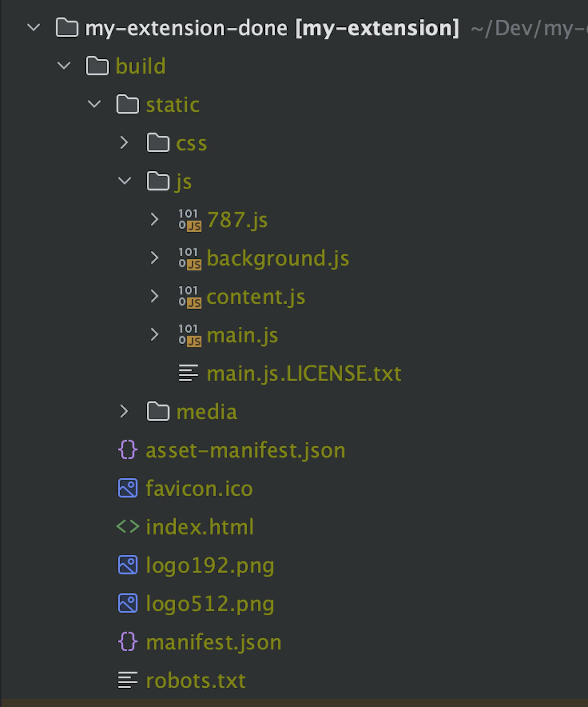Select the my-extension-done project root
This screenshot has width=588, height=707.
pyautogui.click(x=187, y=28)
